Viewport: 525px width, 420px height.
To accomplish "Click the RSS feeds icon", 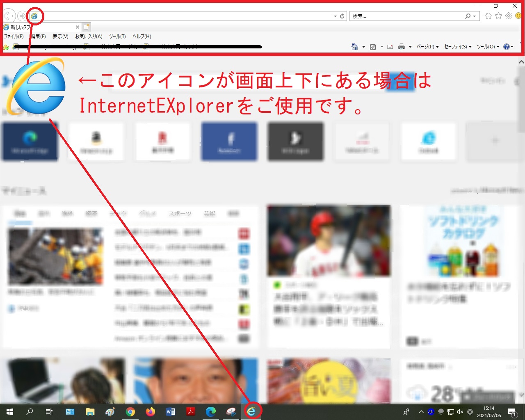I will click(x=373, y=47).
